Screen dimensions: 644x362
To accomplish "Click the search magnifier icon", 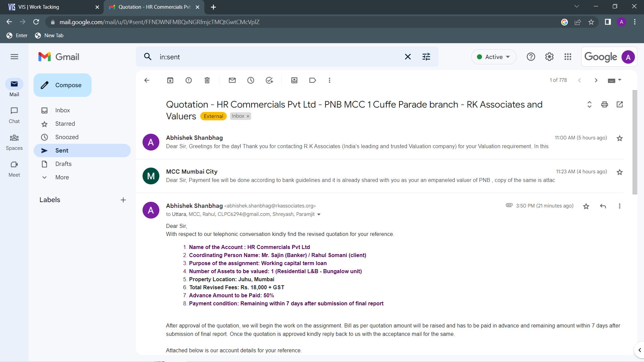I will 148,57.
